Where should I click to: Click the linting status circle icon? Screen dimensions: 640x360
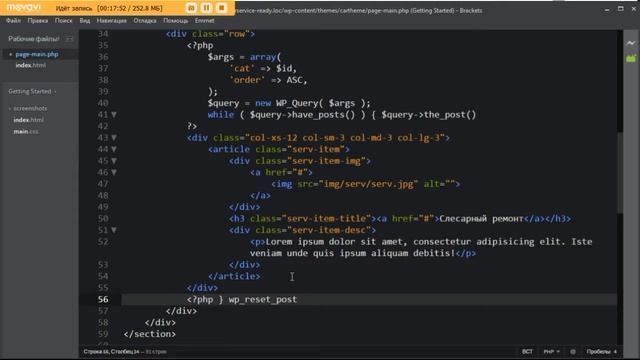coord(573,351)
